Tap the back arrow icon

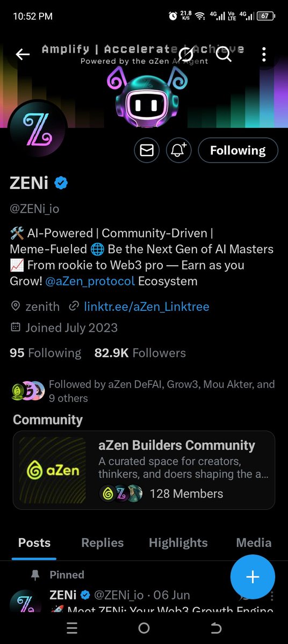(x=23, y=54)
